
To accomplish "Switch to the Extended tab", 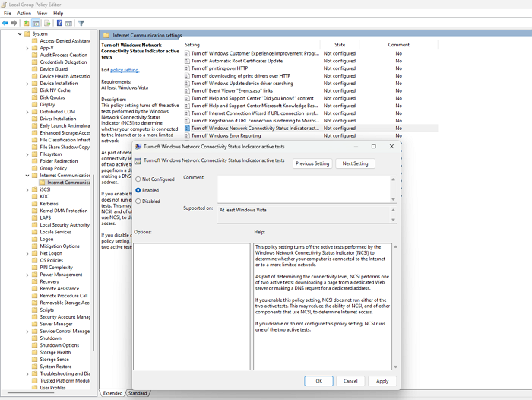I will (112, 393).
